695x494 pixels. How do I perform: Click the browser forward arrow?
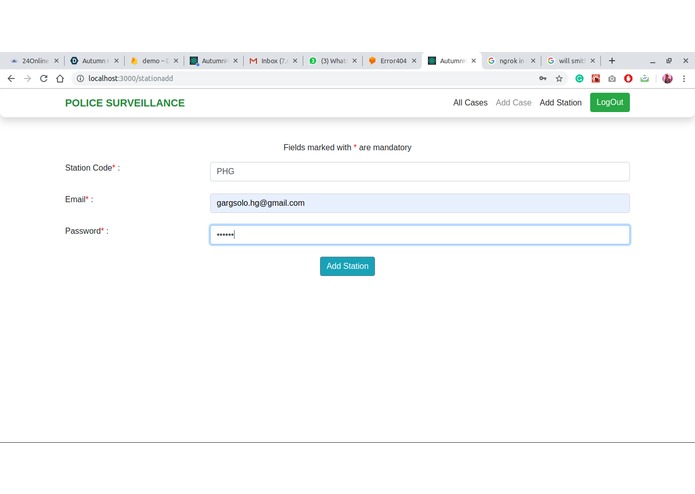pyautogui.click(x=27, y=78)
